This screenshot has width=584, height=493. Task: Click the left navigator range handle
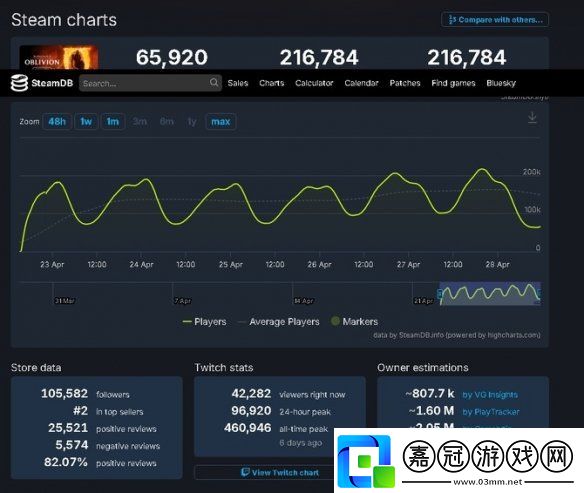click(x=440, y=294)
